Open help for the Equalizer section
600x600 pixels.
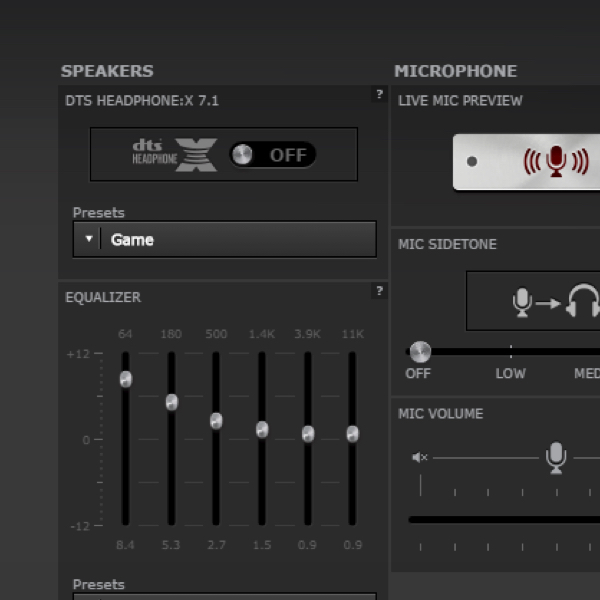(379, 291)
